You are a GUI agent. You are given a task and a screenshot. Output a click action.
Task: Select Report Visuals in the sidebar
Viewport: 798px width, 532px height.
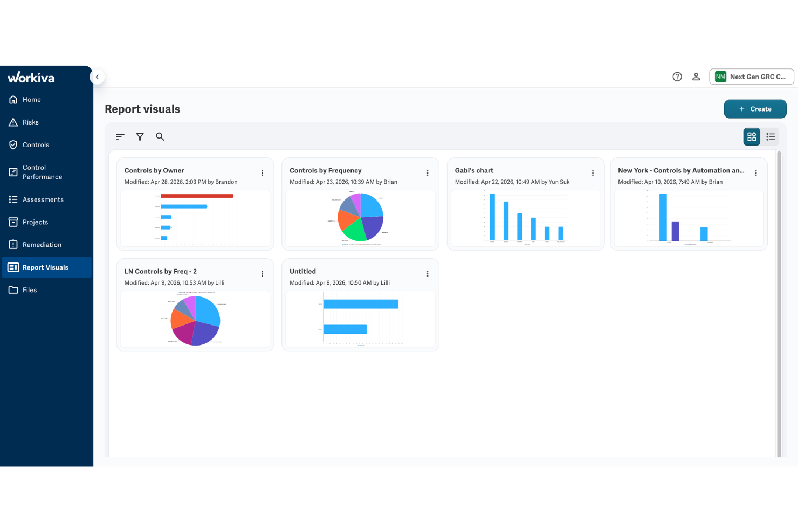coord(46,267)
